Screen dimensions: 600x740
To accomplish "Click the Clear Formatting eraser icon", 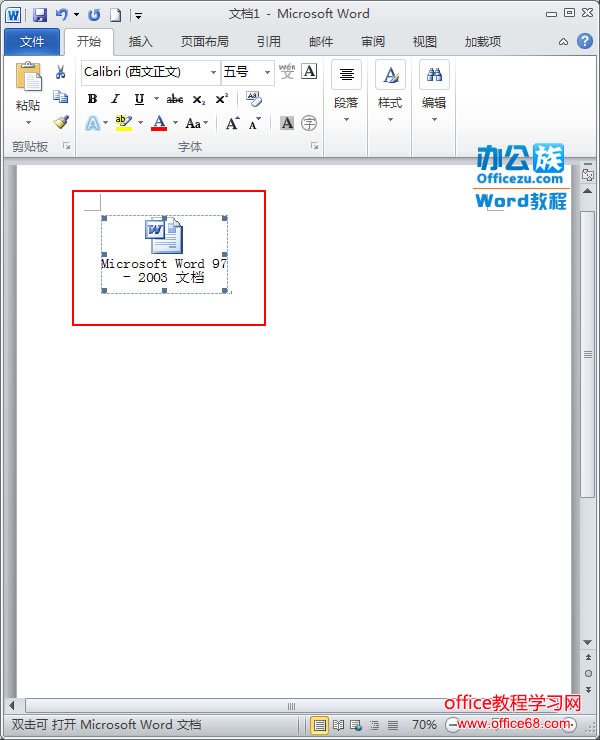I will [254, 99].
